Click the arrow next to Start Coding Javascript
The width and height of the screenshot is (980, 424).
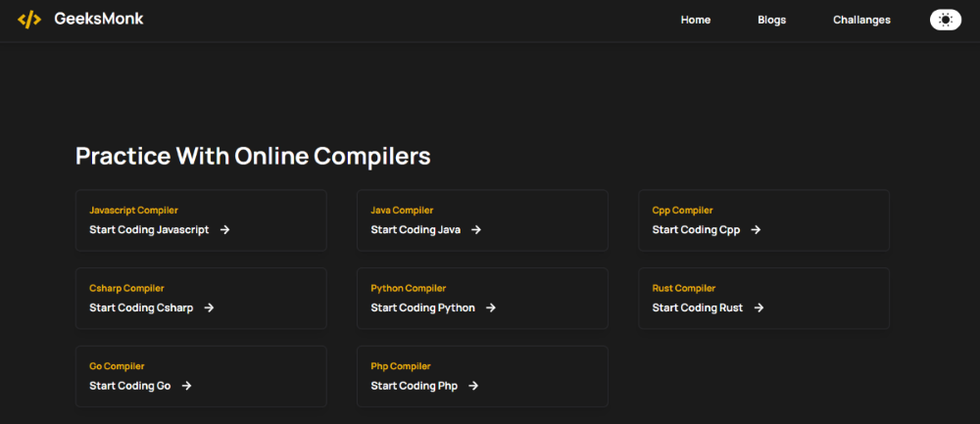(x=225, y=230)
